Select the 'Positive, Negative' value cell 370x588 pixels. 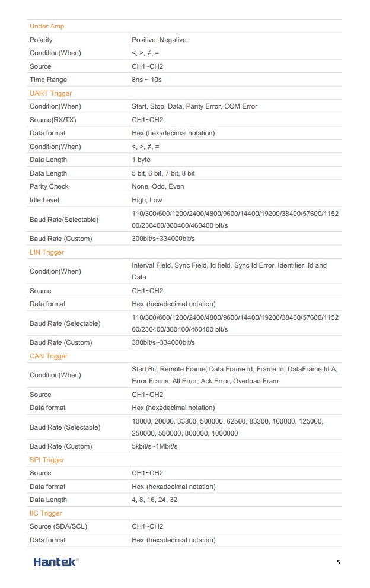(159, 40)
